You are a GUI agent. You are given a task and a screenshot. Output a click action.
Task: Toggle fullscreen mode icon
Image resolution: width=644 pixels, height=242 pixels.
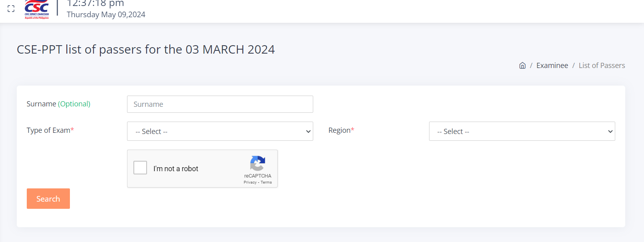(11, 8)
